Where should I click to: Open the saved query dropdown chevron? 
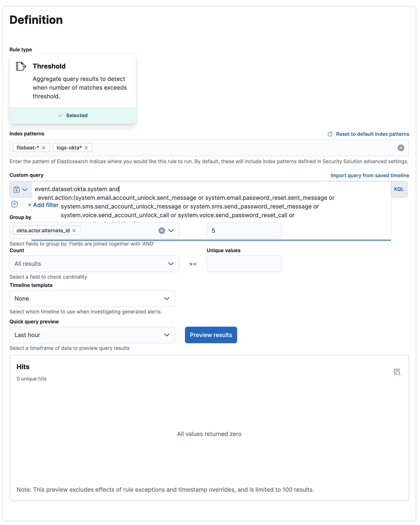[x=25, y=189]
